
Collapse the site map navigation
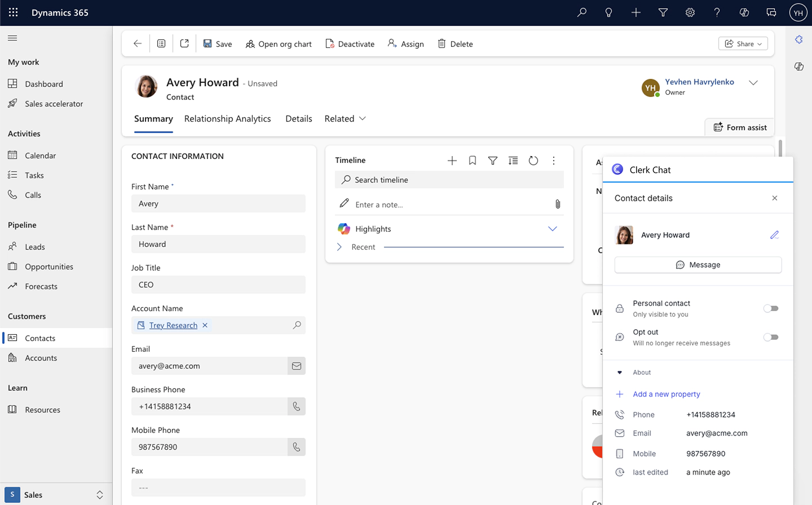point(12,38)
